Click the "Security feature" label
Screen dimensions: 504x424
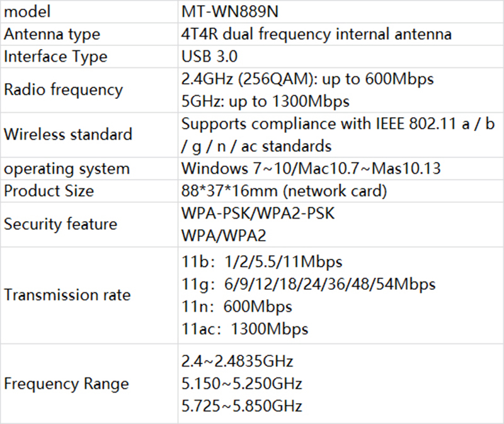pyautogui.click(x=60, y=224)
